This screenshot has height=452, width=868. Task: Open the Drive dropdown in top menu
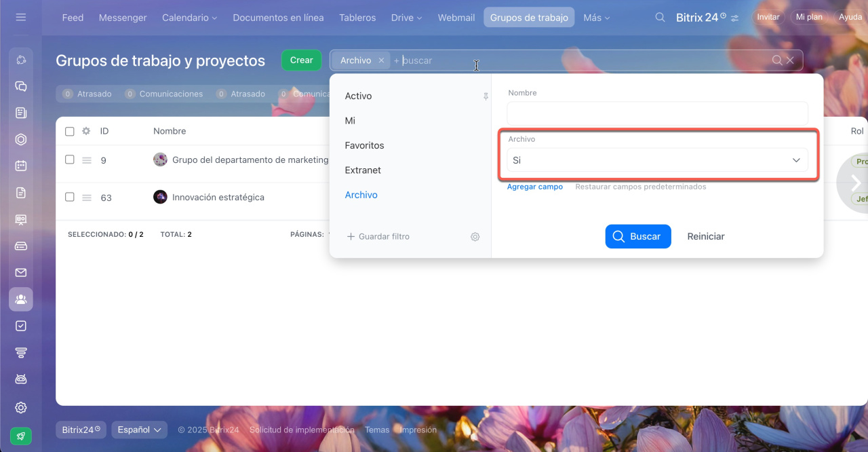pos(406,18)
